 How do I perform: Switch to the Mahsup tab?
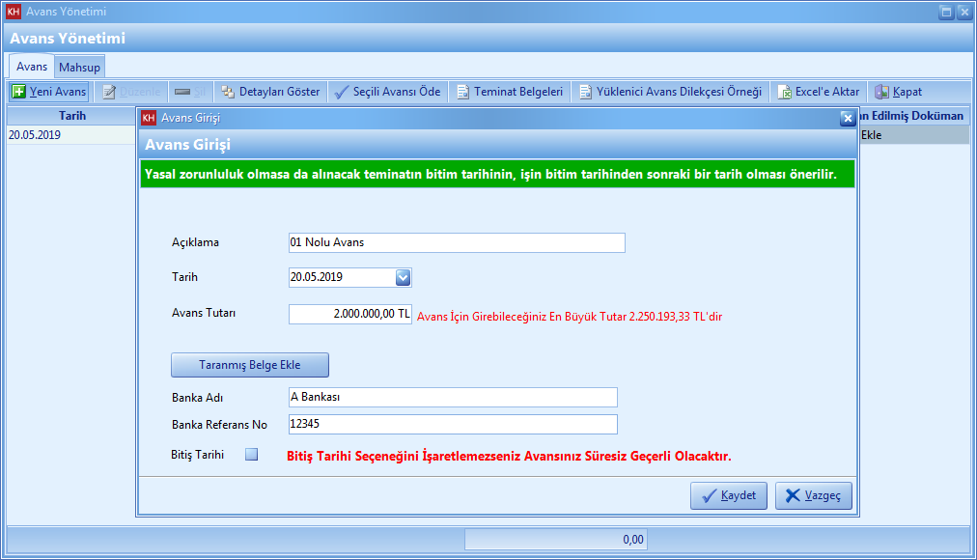pos(79,68)
